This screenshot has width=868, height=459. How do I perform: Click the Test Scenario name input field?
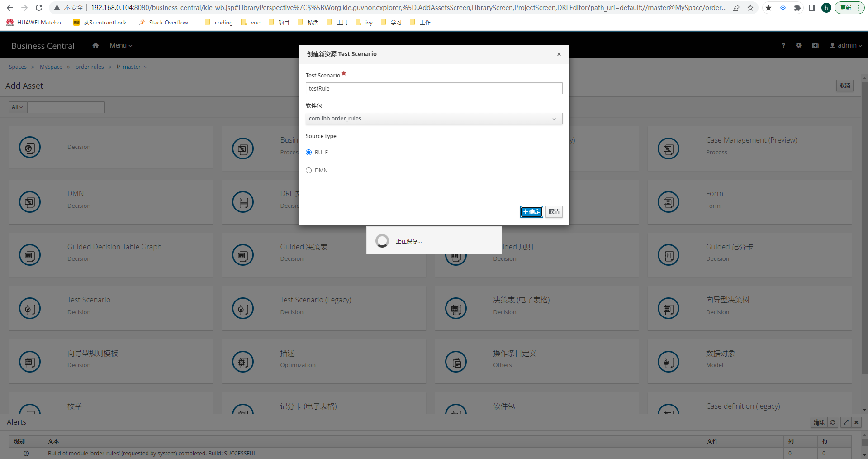(434, 88)
